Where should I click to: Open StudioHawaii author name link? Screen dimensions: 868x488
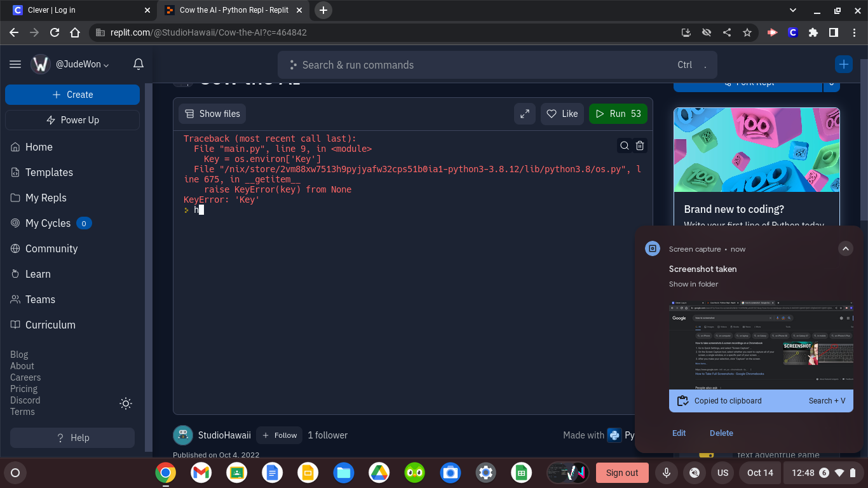point(224,435)
